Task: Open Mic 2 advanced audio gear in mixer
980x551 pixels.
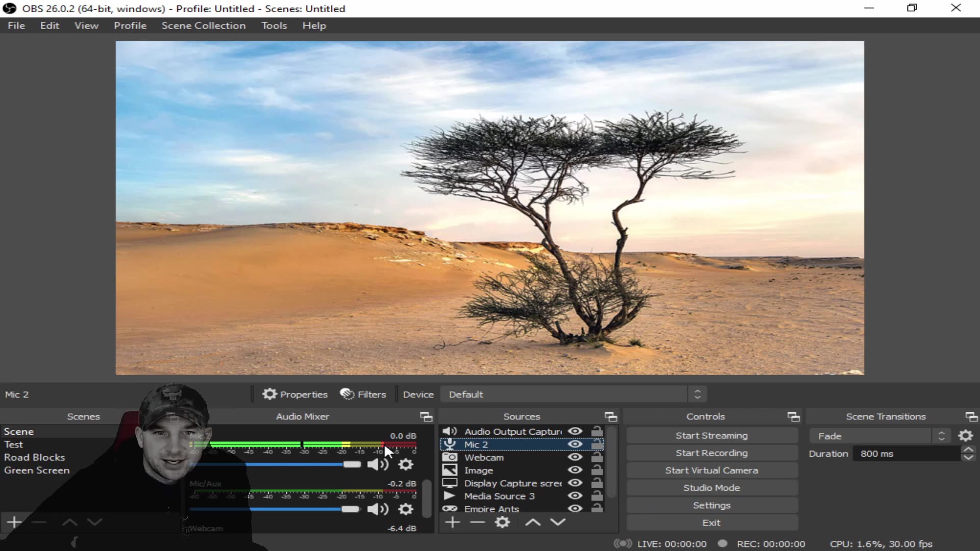Action: tap(406, 464)
